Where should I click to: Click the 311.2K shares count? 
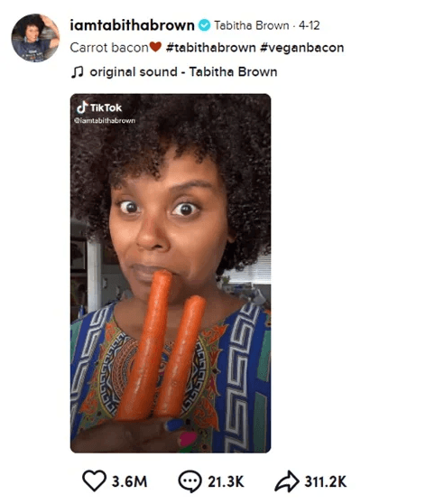326,481
